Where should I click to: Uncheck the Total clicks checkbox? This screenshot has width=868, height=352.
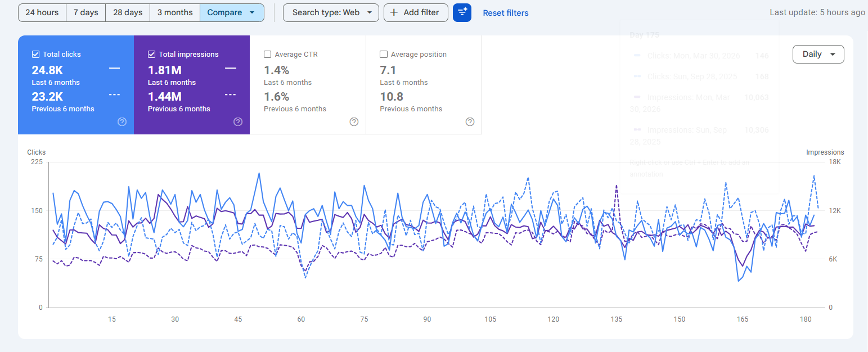(x=35, y=55)
